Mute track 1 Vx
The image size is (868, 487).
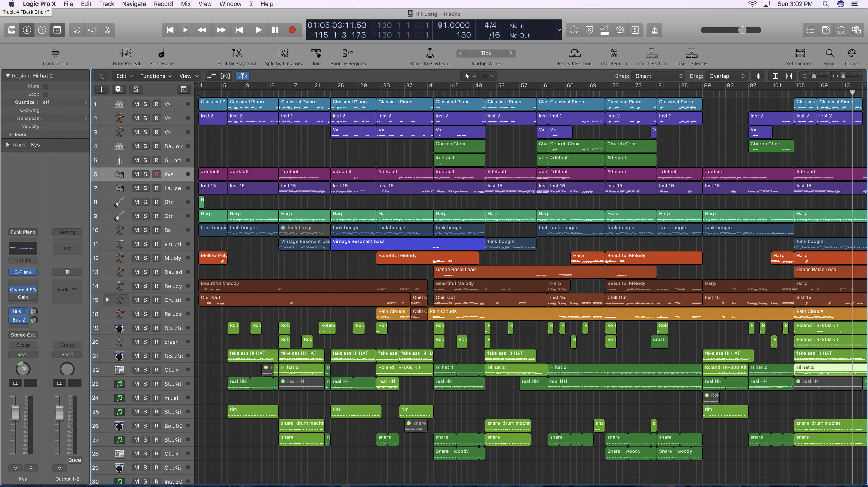pyautogui.click(x=136, y=104)
